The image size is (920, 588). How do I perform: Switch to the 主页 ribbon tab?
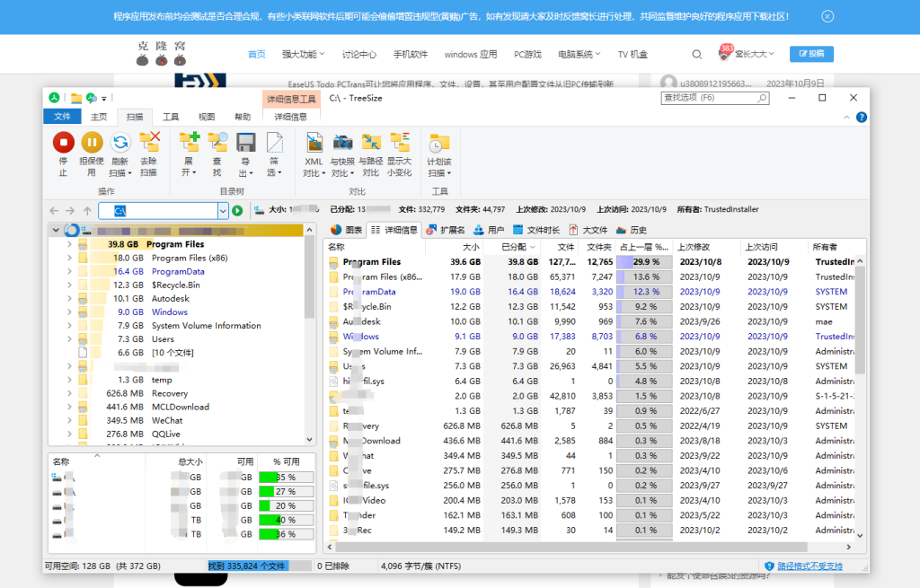coord(99,117)
